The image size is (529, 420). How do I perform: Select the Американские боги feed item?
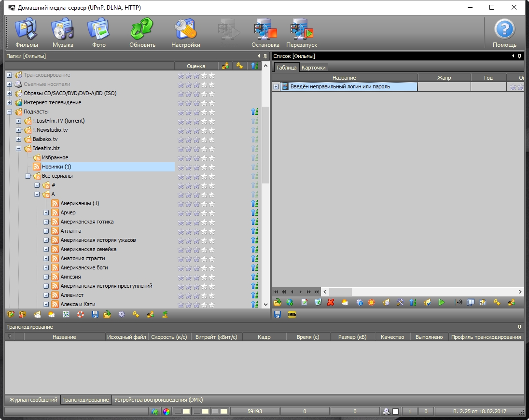coord(84,267)
